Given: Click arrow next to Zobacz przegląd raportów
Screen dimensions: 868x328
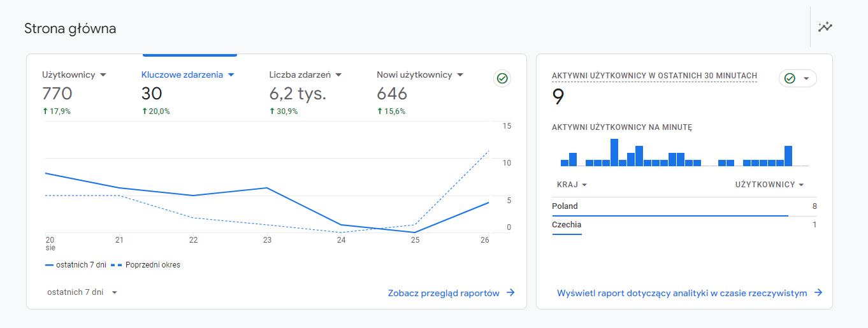Looking at the screenshot, I should 510,293.
